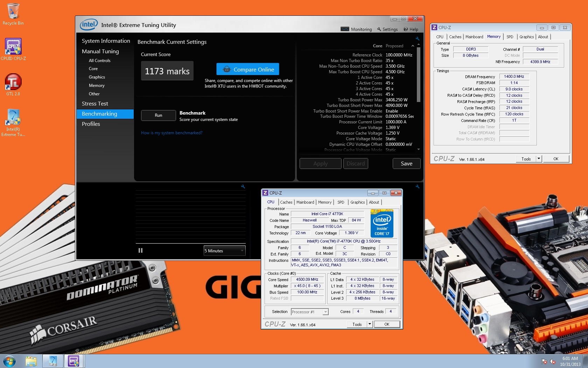Open Help in the XTU header
The width and height of the screenshot is (588, 368).
(411, 29)
